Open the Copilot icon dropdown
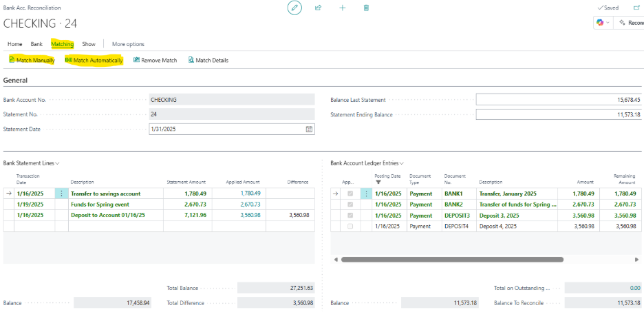 (x=604, y=23)
